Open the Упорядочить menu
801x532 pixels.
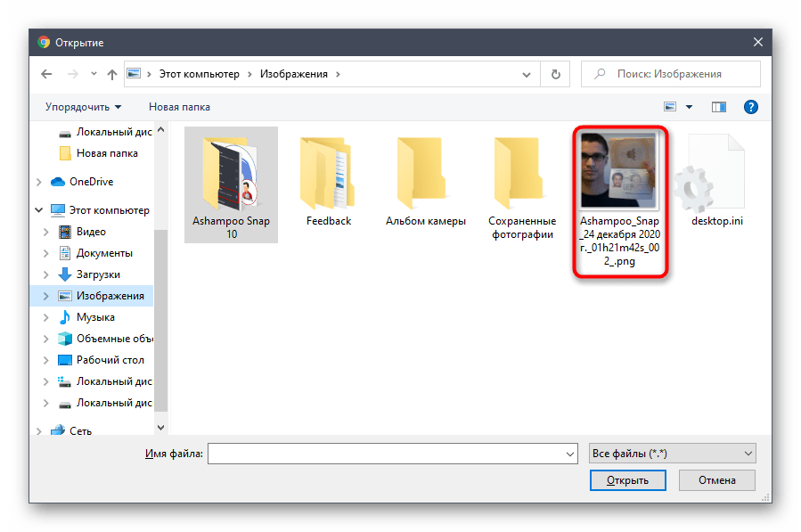pos(84,107)
